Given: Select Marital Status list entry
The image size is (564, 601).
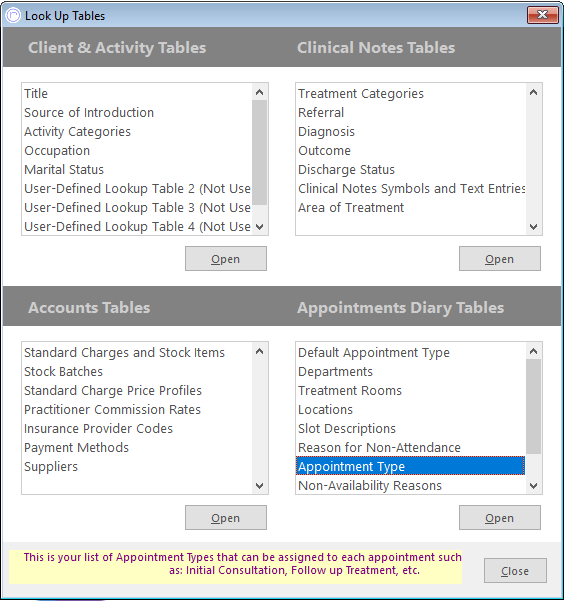Looking at the screenshot, I should coord(64,169).
